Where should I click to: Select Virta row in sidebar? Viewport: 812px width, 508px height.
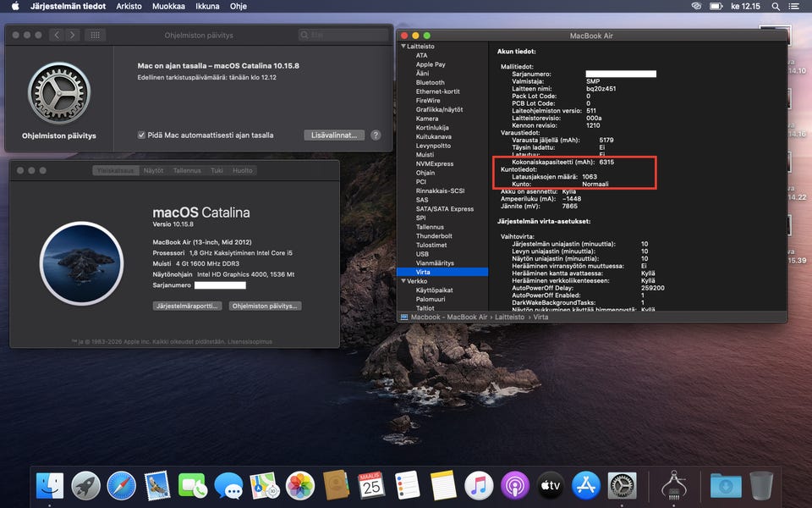tap(442, 272)
